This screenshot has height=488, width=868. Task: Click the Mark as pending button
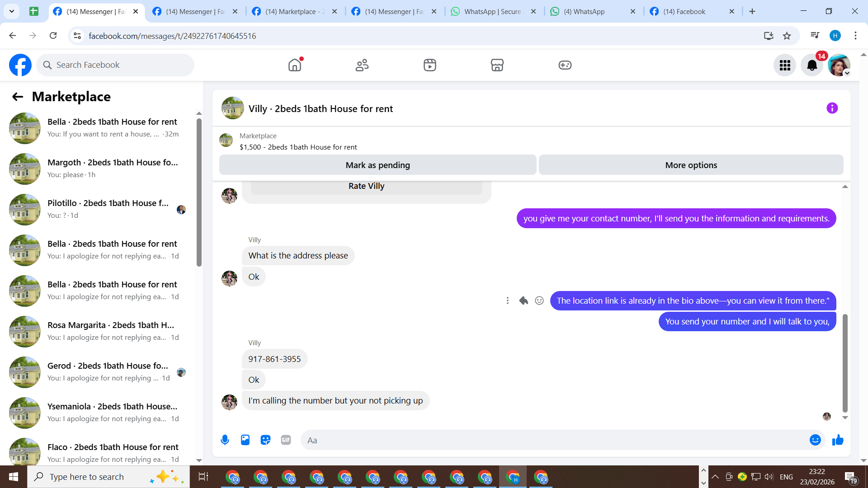[377, 165]
